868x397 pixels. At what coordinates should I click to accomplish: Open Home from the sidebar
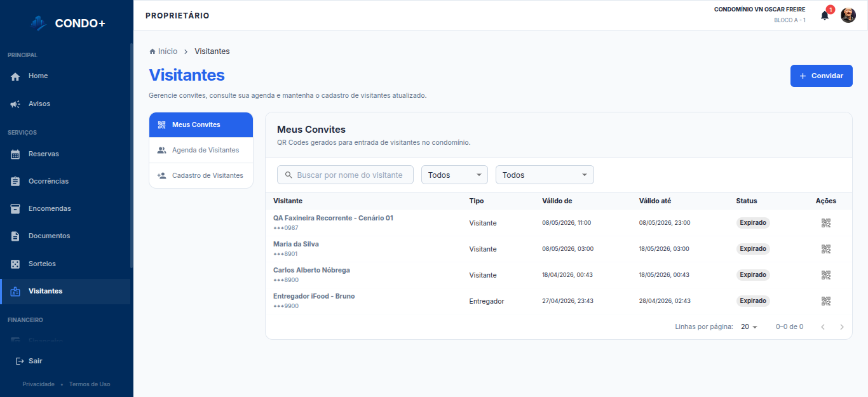[65, 76]
